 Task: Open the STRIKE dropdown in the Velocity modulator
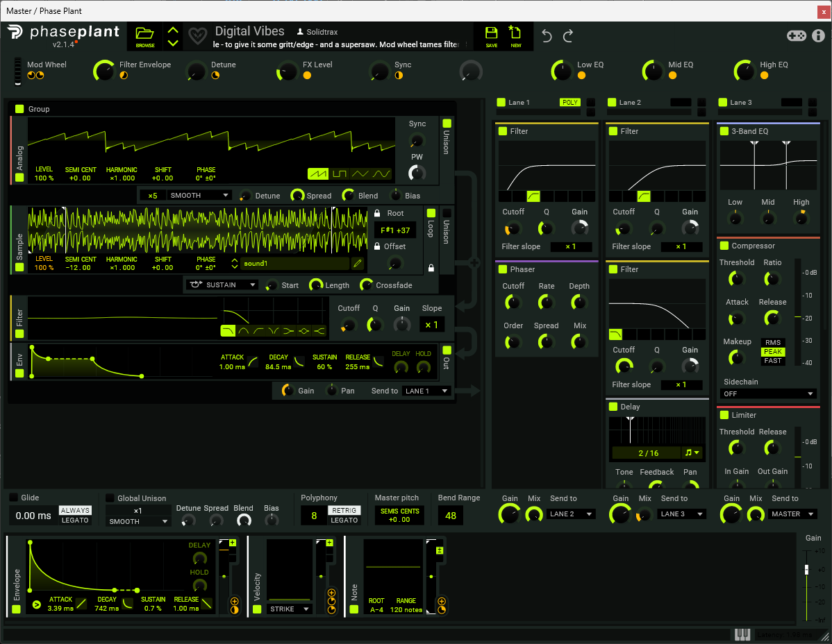pos(290,609)
